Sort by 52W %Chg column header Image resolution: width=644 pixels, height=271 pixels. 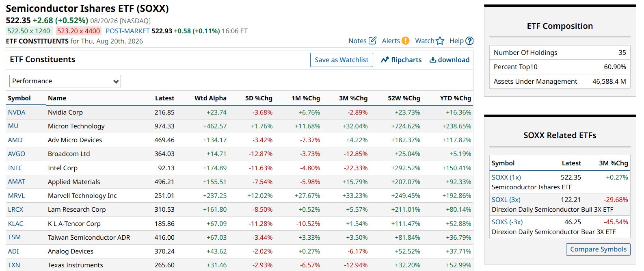coord(404,98)
